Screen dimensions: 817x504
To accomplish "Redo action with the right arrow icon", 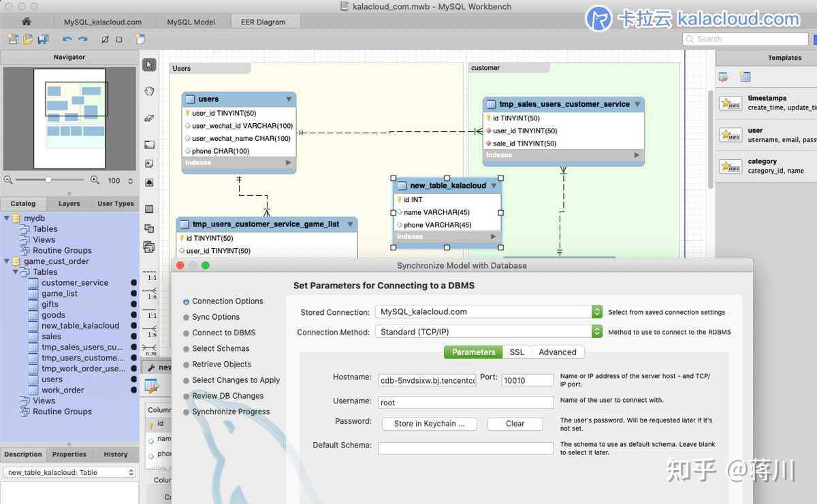I will 83,39.
